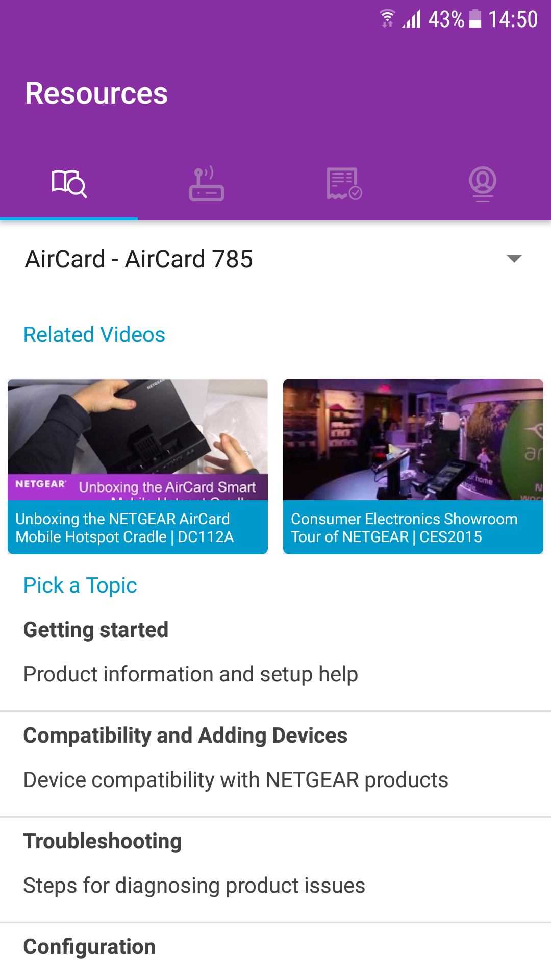The image size is (551, 980).
Task: Open Unboxing the NETGEAR AirCard video title
Action: coord(124,528)
